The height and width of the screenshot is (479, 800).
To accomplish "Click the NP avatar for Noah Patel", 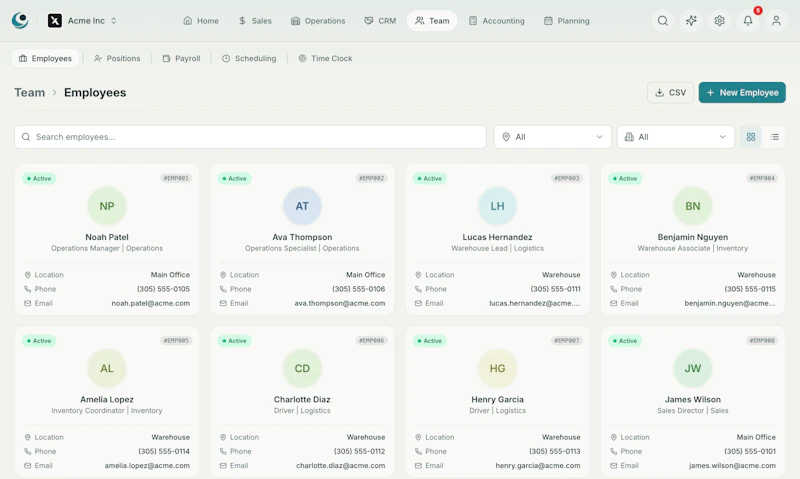I will 107,206.
